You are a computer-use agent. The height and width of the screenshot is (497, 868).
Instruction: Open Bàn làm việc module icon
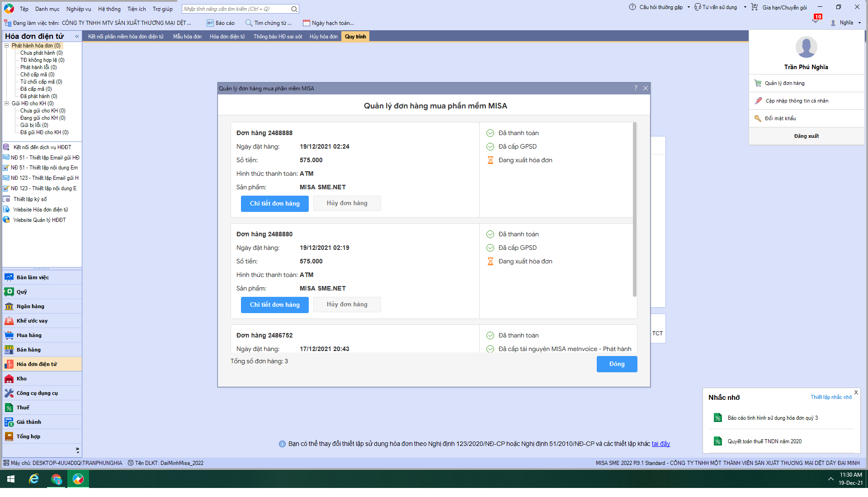point(9,277)
